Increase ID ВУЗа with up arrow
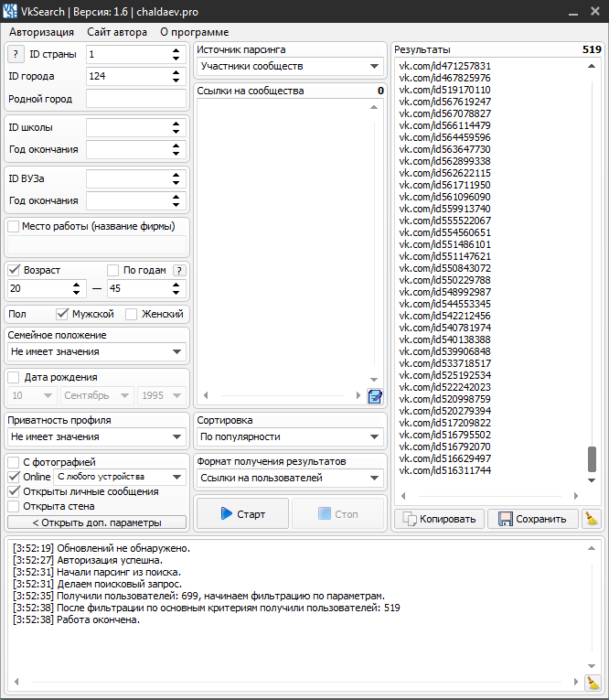 click(x=176, y=175)
